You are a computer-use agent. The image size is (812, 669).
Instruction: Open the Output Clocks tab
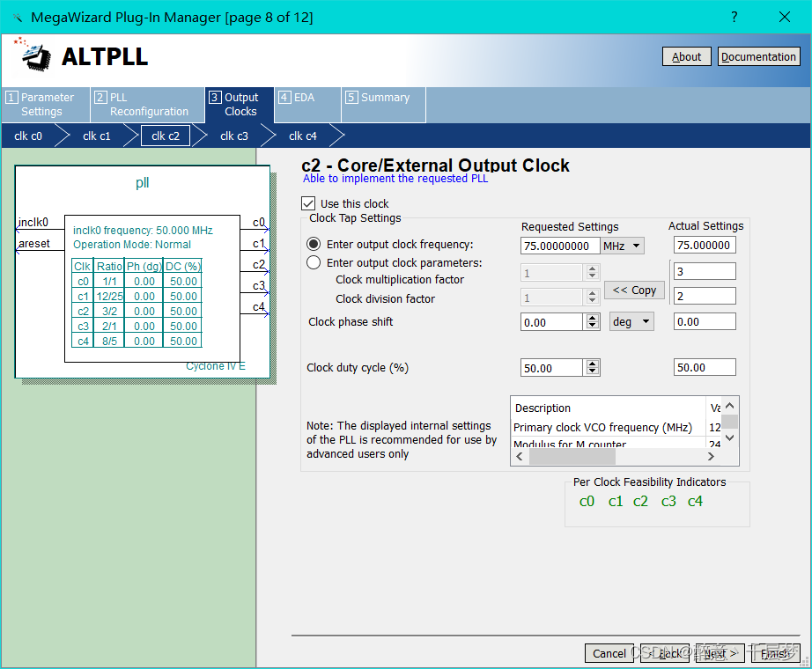coord(240,104)
